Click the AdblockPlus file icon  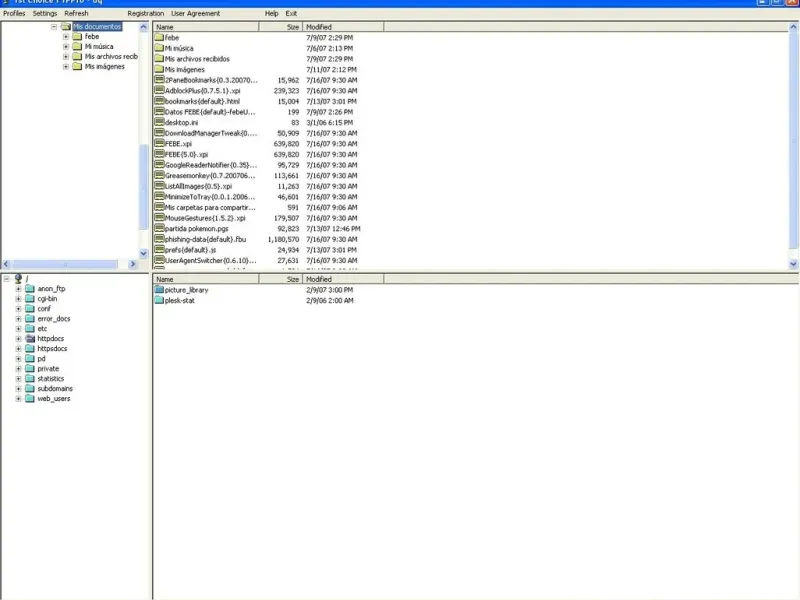(x=159, y=90)
